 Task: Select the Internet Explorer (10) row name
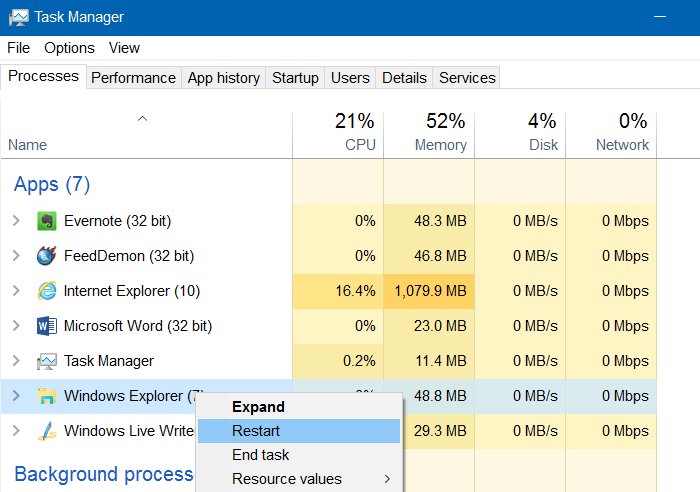click(132, 291)
